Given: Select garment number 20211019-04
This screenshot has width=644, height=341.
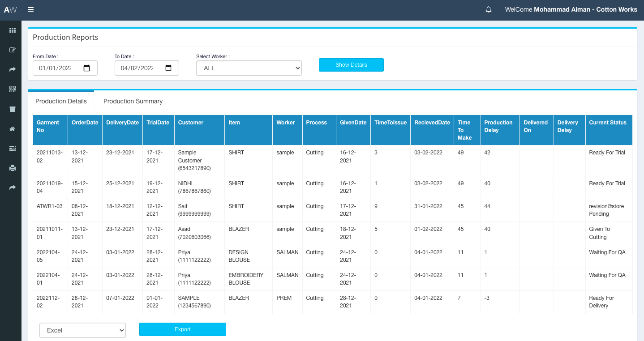Looking at the screenshot, I should (50, 187).
